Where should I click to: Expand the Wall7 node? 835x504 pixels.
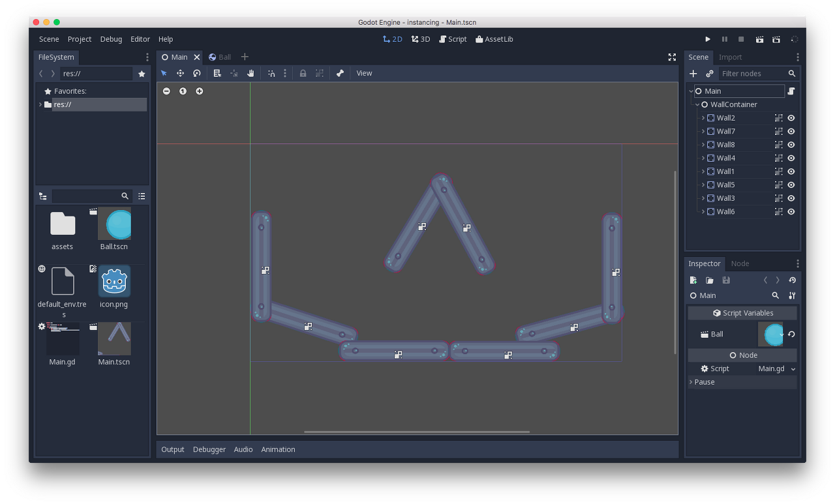(703, 131)
